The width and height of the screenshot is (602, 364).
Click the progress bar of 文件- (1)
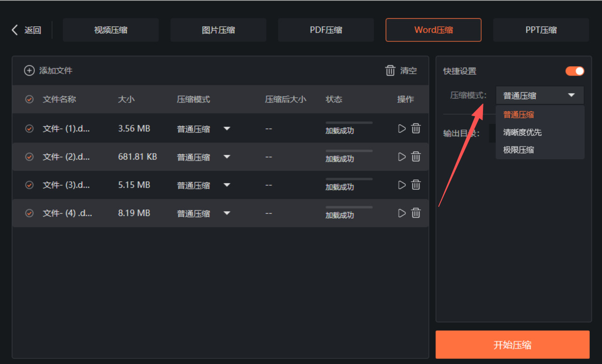tap(349, 123)
